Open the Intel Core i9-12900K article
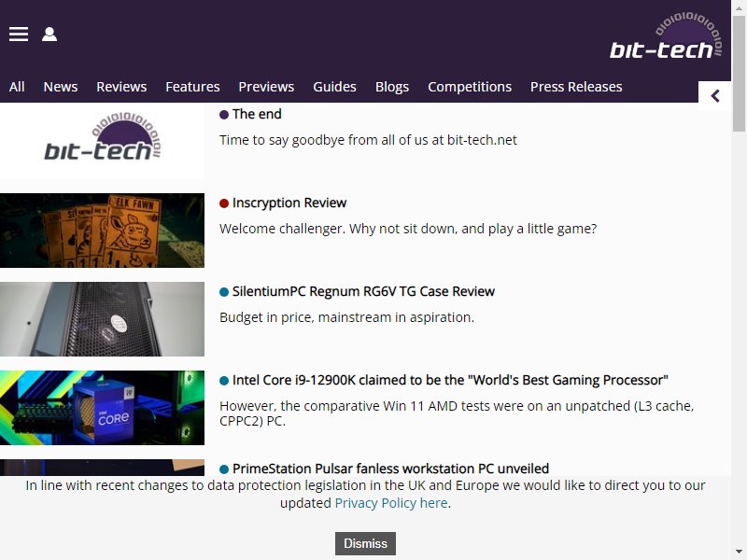Viewport: 747px width, 560px height. [450, 380]
